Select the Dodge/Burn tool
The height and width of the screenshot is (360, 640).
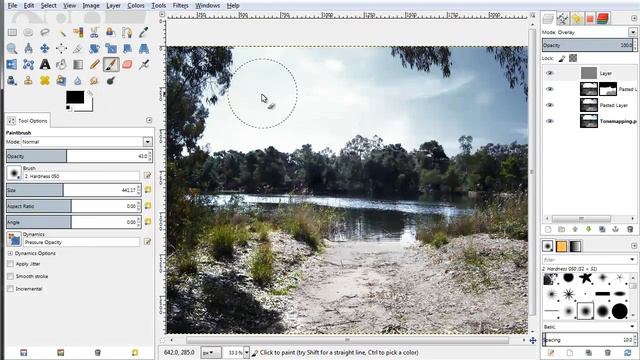coord(111,80)
